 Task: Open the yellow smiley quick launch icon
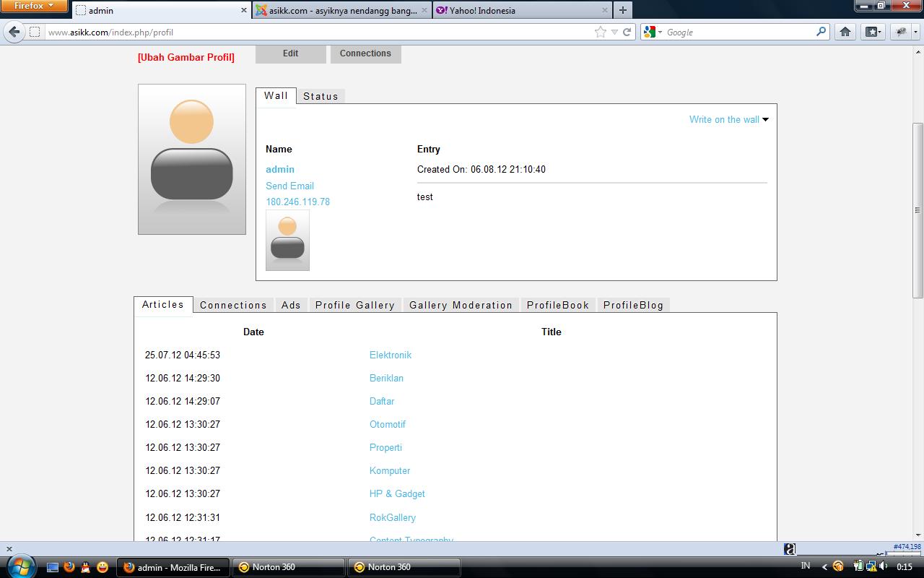click(x=103, y=567)
